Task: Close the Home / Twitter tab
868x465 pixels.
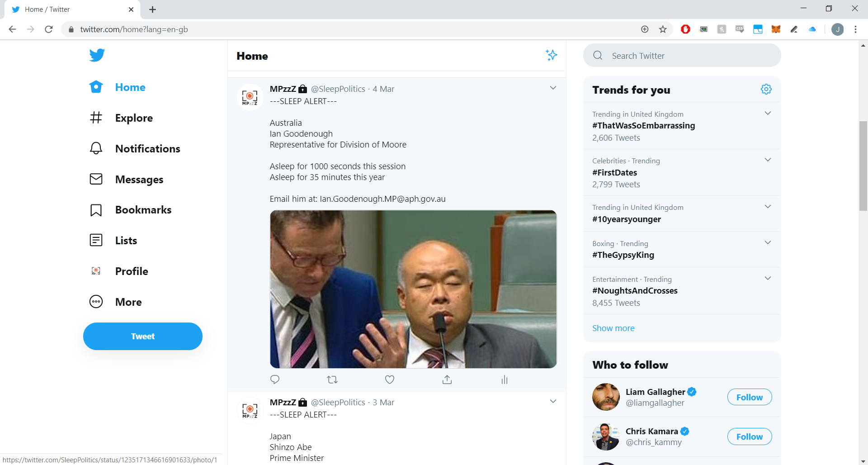Action: (x=131, y=9)
